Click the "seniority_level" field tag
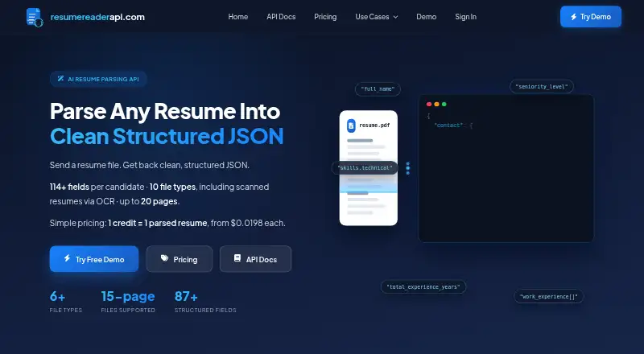The height and width of the screenshot is (354, 644). [x=542, y=87]
